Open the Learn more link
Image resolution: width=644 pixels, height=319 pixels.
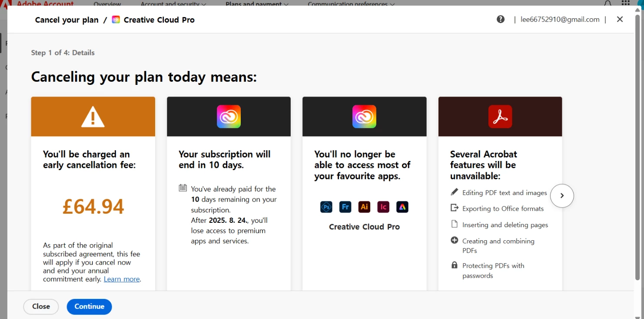tap(122, 279)
